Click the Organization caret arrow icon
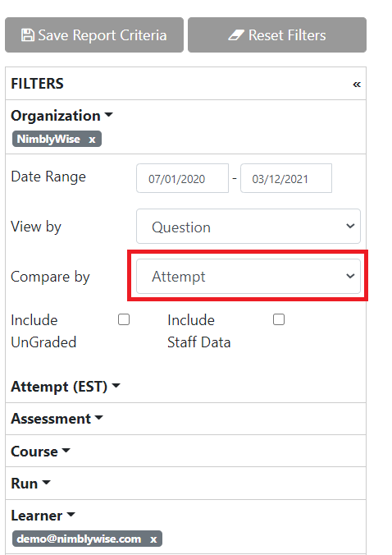 click(108, 115)
